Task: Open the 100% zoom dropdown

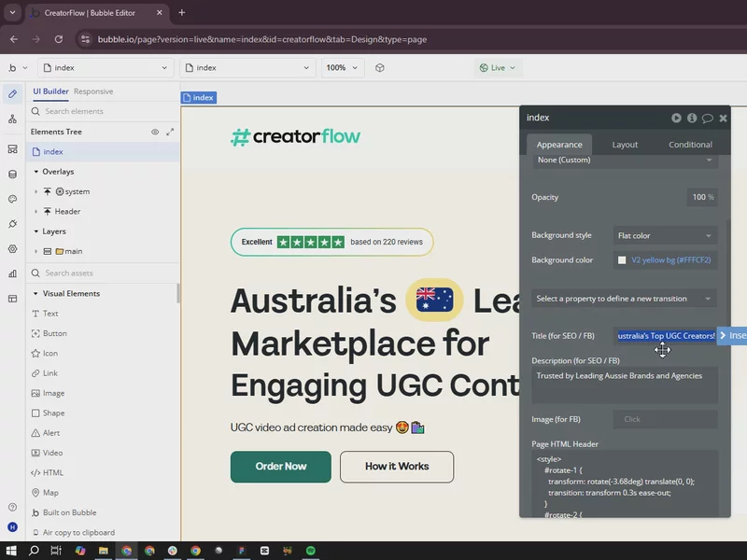Action: point(343,67)
